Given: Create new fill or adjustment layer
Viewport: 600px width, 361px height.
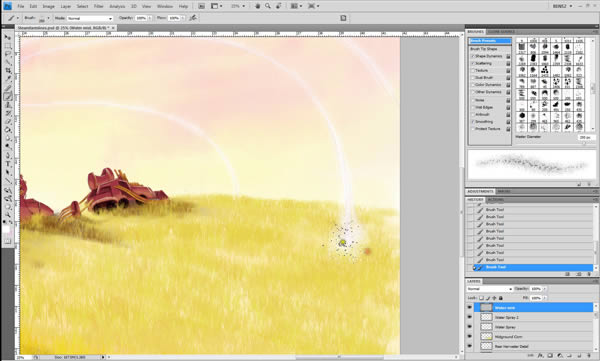Looking at the screenshot, I should pyautogui.click(x=559, y=356).
